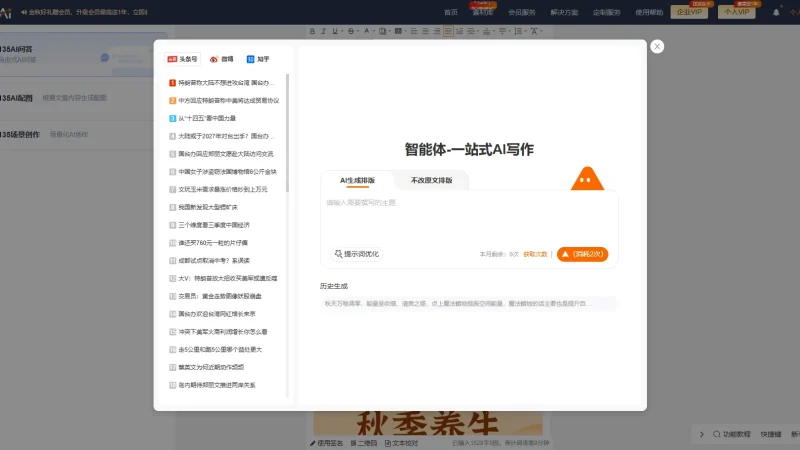Viewport: 800px width, 450px height.
Task: Switch to the 微博 hot topics tab
Action: coord(221,59)
